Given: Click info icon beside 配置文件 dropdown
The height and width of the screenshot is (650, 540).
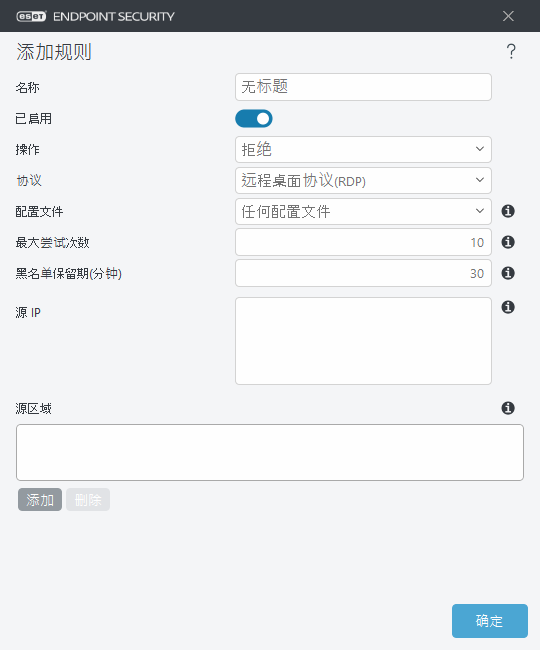Looking at the screenshot, I should click(508, 211).
